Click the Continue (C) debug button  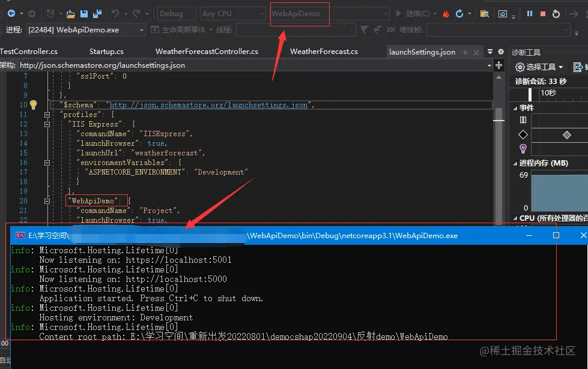(x=414, y=14)
